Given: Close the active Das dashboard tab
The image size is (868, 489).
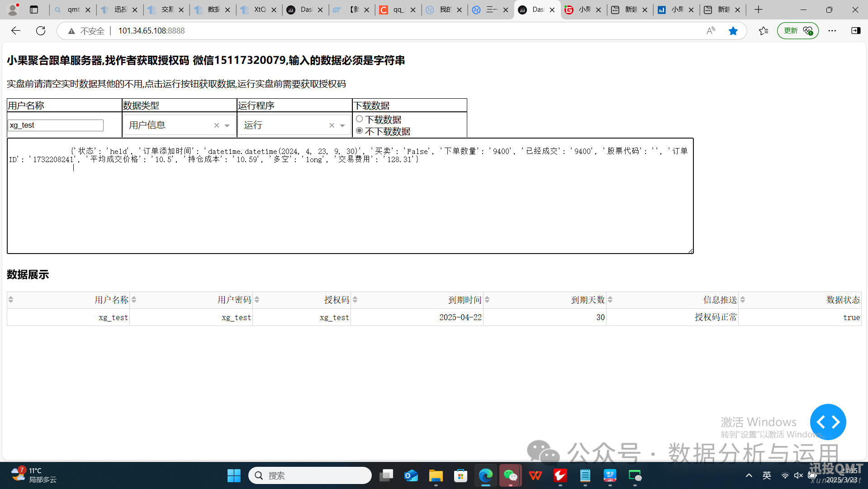Looking at the screenshot, I should (x=552, y=10).
